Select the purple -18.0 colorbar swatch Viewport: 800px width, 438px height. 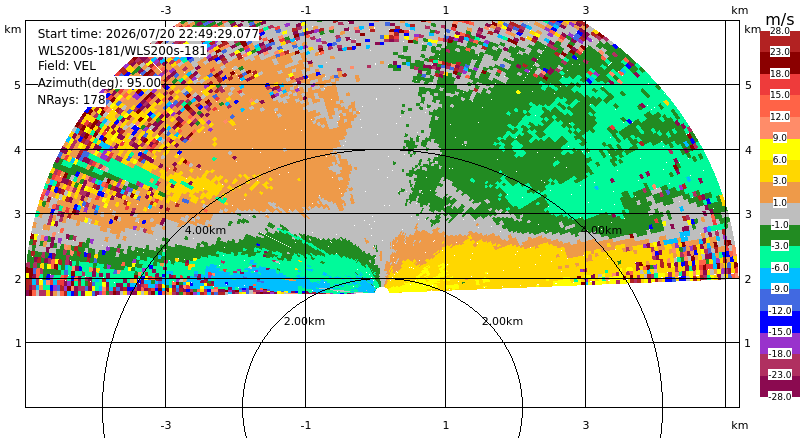tap(780, 343)
